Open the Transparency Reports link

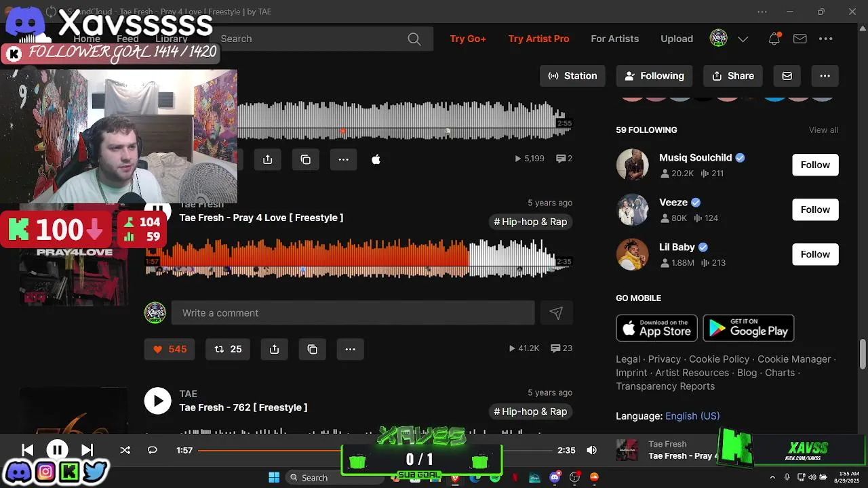click(x=665, y=386)
